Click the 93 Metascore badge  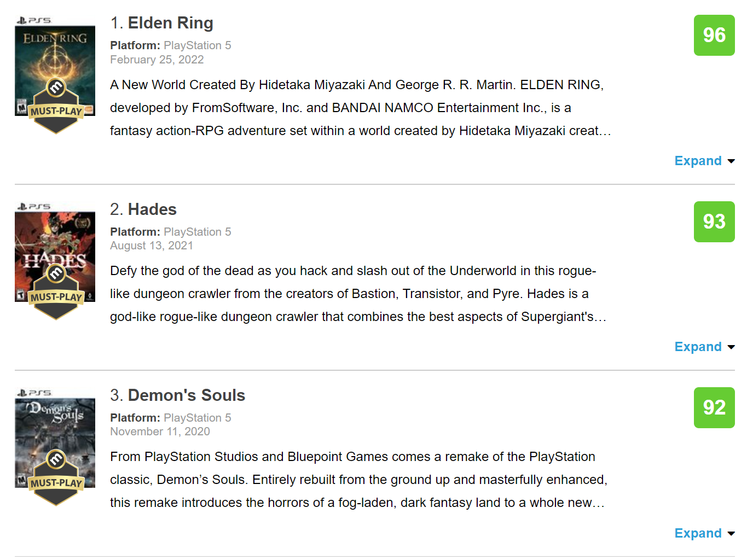point(714,221)
